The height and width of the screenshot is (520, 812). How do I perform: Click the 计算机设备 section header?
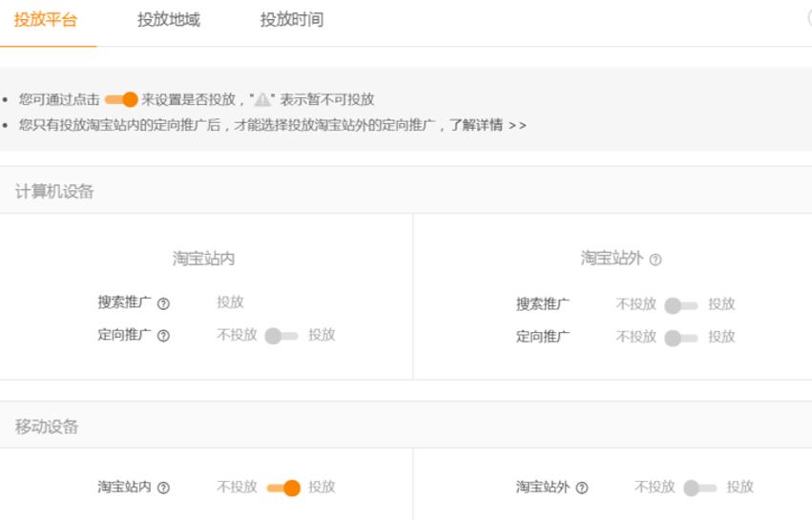tap(54, 192)
